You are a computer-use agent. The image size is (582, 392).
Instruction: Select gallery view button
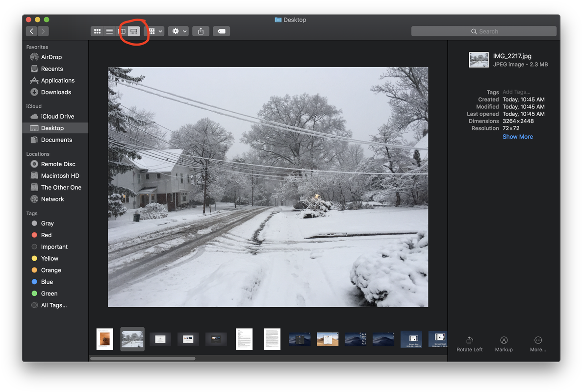[x=134, y=31]
